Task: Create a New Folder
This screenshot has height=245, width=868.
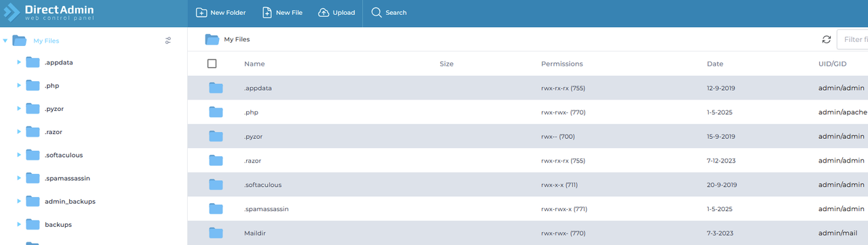Action: click(x=220, y=13)
